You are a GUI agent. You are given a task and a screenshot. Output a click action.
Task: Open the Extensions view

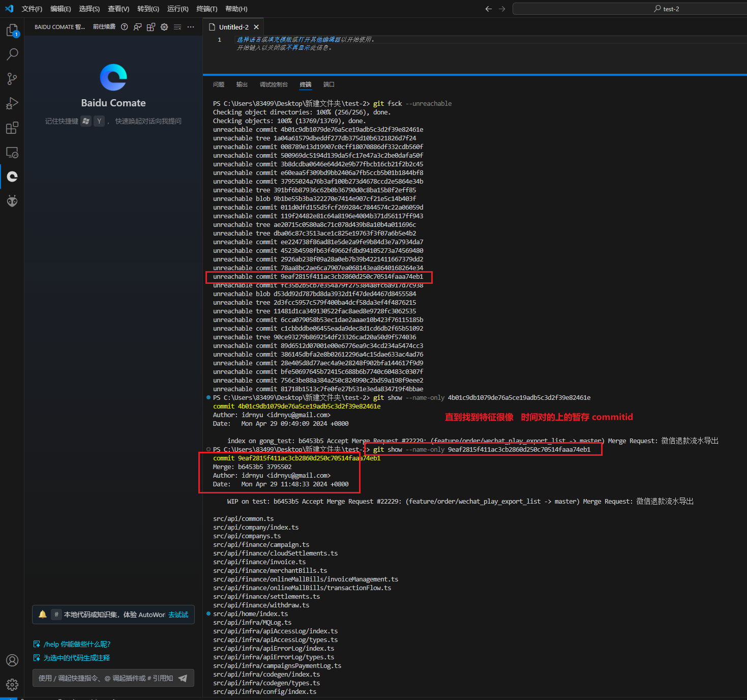click(x=12, y=128)
